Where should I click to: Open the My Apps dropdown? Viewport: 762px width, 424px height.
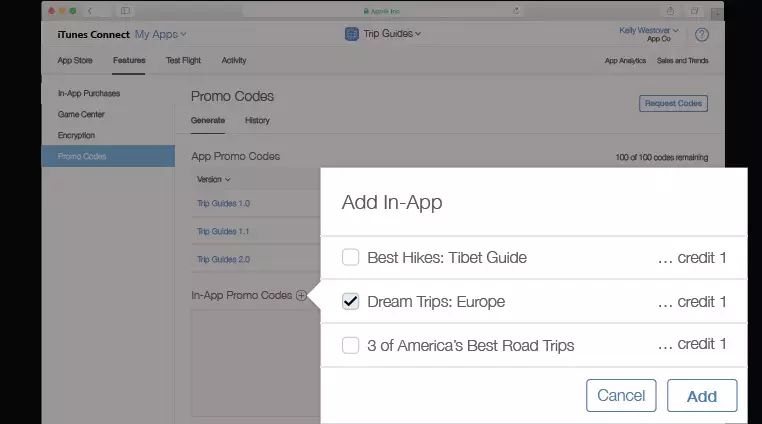pos(160,35)
